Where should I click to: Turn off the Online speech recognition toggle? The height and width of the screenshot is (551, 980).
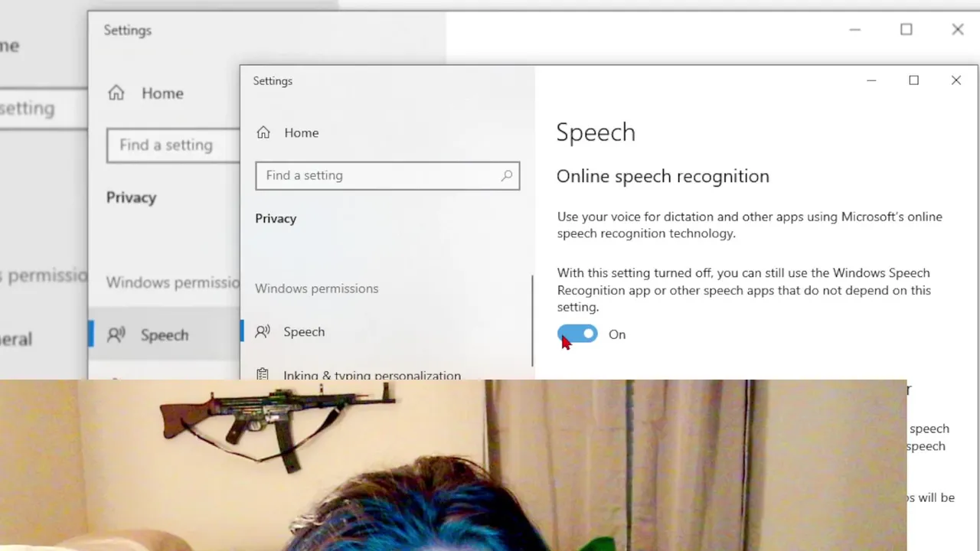pos(577,334)
